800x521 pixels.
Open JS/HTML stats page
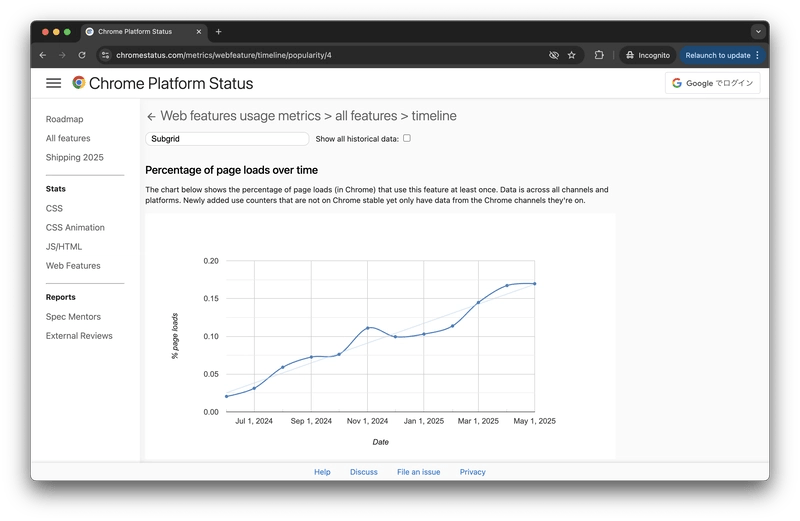click(x=64, y=246)
